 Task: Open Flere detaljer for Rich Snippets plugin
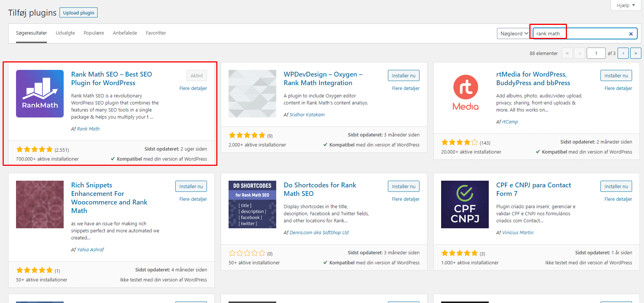[x=193, y=199]
